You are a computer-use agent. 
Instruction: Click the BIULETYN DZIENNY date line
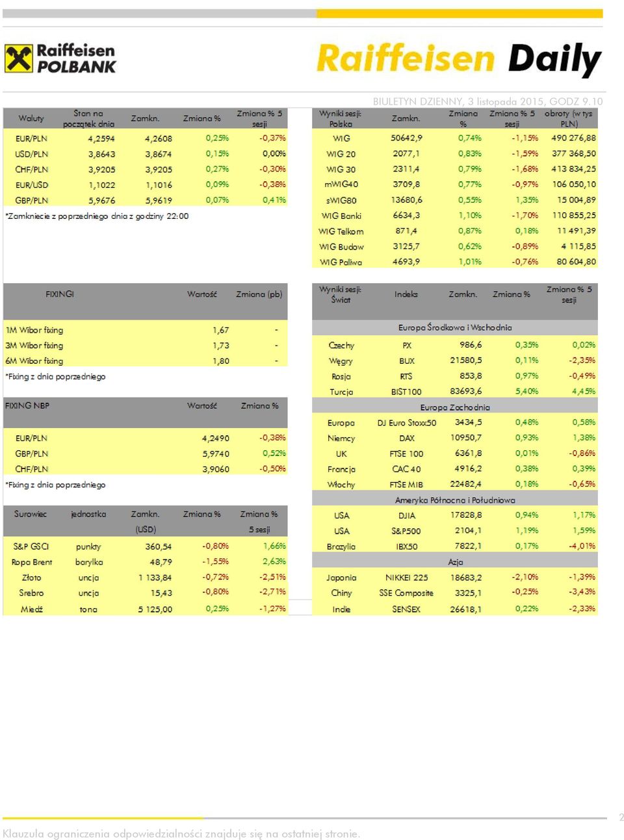[x=487, y=101]
